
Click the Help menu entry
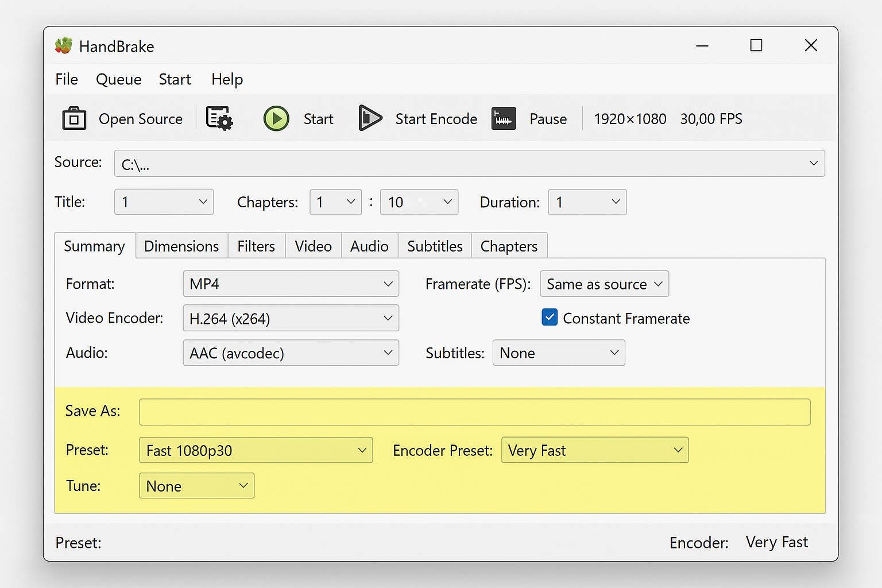[x=227, y=79]
